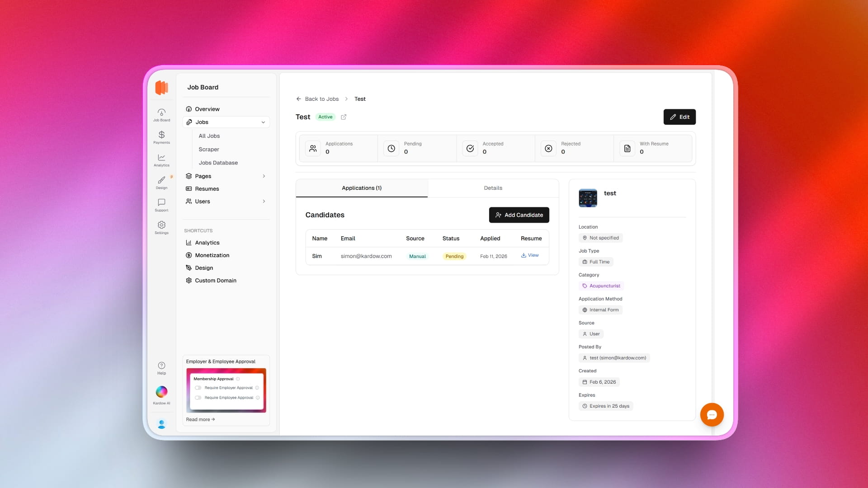This screenshot has width=868, height=488.
Task: Open the job posting externally via the share icon
Action: (344, 117)
